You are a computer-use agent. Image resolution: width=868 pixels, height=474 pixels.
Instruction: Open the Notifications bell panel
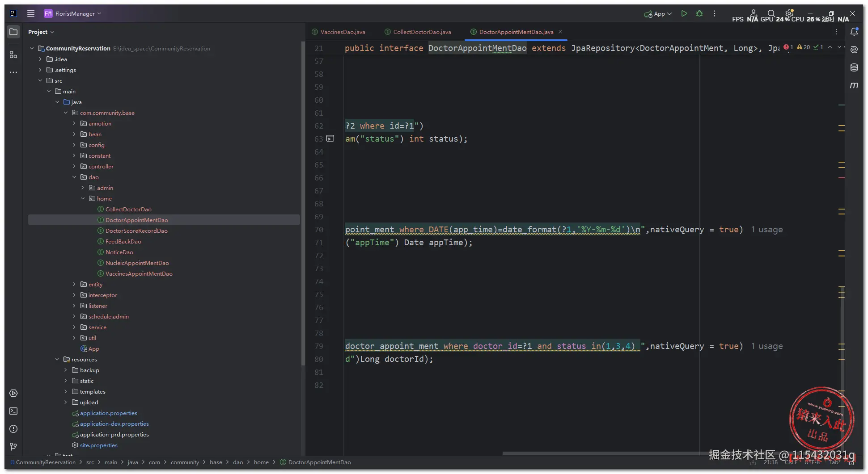coord(854,32)
